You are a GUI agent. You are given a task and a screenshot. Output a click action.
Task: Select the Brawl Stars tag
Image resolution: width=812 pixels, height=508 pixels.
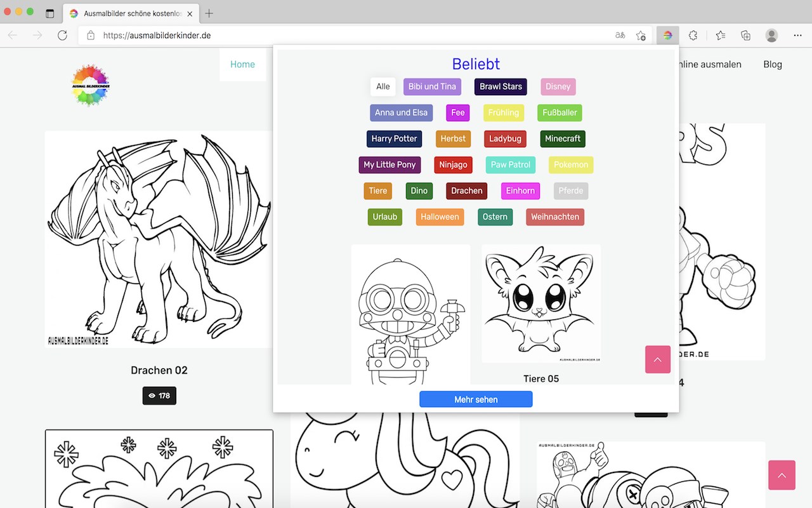point(501,86)
